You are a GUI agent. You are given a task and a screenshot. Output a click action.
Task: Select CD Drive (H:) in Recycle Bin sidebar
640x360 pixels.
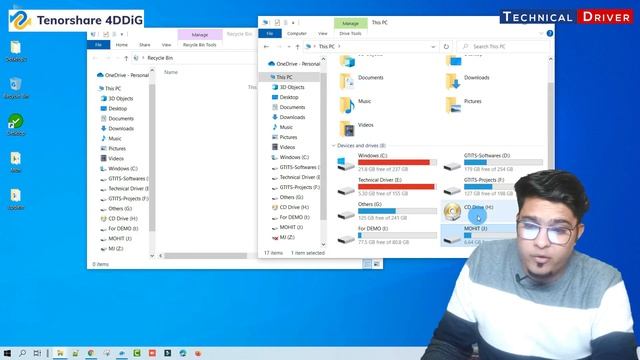coord(119,219)
